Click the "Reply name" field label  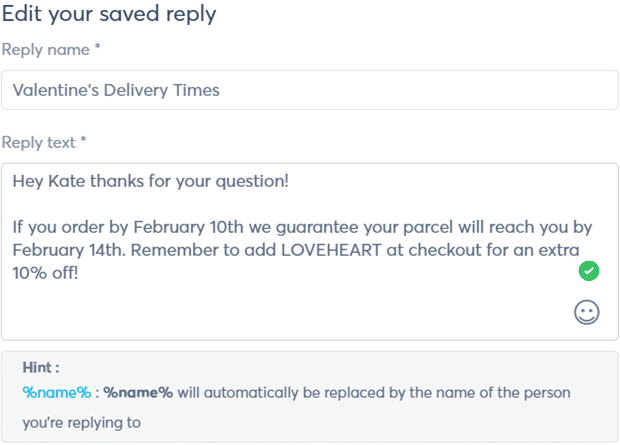50,50
